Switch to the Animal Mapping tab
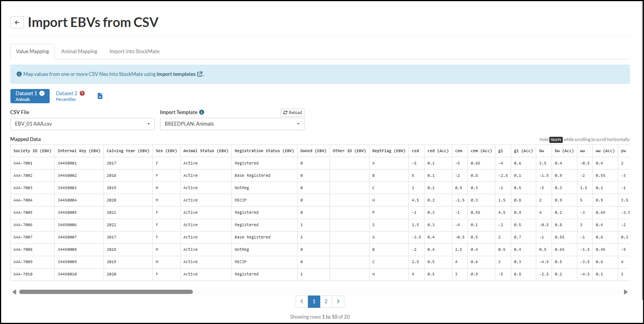The height and width of the screenshot is (324, 644). point(79,51)
